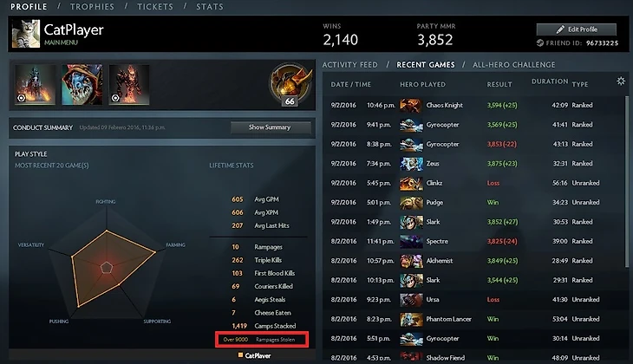Click the recent games list scrollbar
Image resolution: width=633 pixels, height=364 pixels.
click(x=627, y=182)
